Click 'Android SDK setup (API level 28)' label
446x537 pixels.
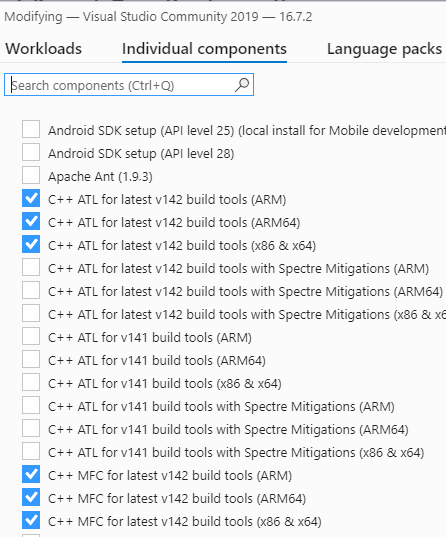(x=141, y=153)
